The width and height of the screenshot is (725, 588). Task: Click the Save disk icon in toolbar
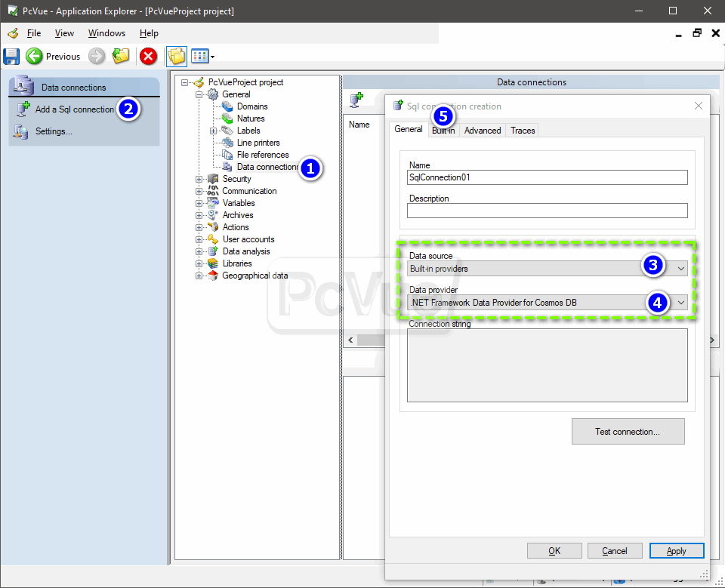point(11,56)
